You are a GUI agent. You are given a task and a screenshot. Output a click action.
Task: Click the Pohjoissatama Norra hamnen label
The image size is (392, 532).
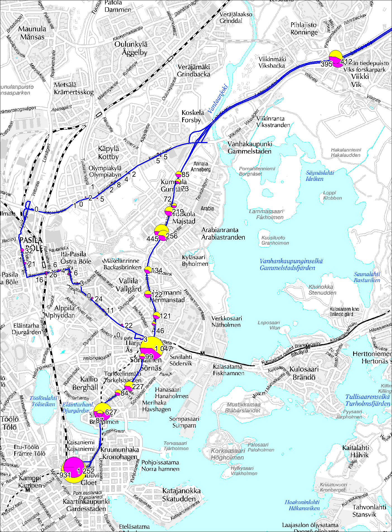coord(160,465)
